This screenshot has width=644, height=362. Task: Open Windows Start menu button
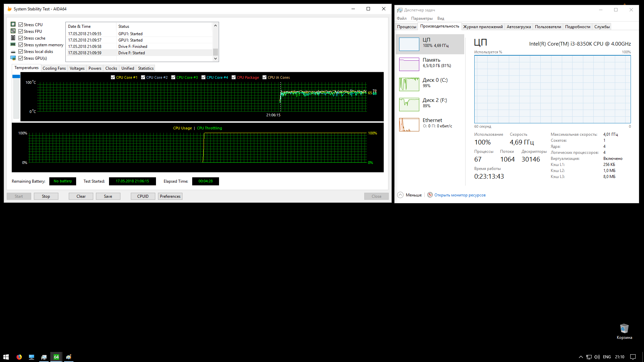click(x=6, y=357)
